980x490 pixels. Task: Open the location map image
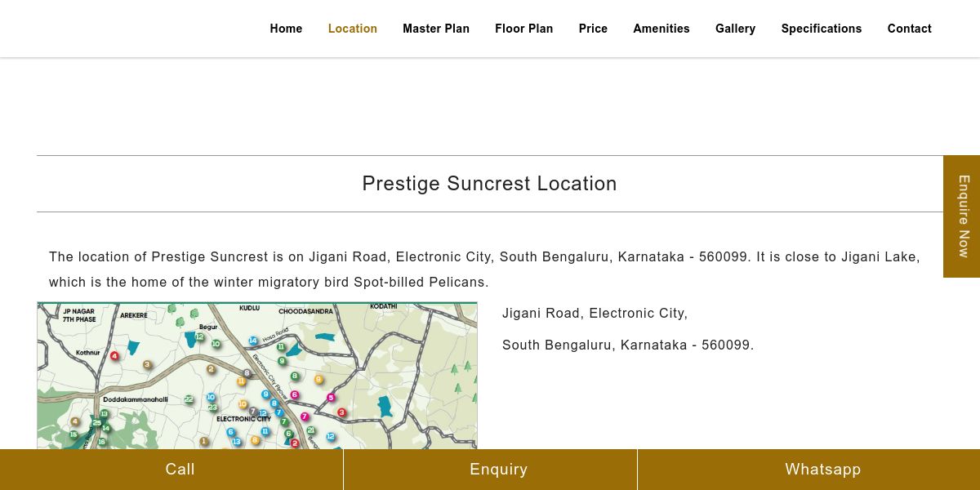[x=257, y=376]
